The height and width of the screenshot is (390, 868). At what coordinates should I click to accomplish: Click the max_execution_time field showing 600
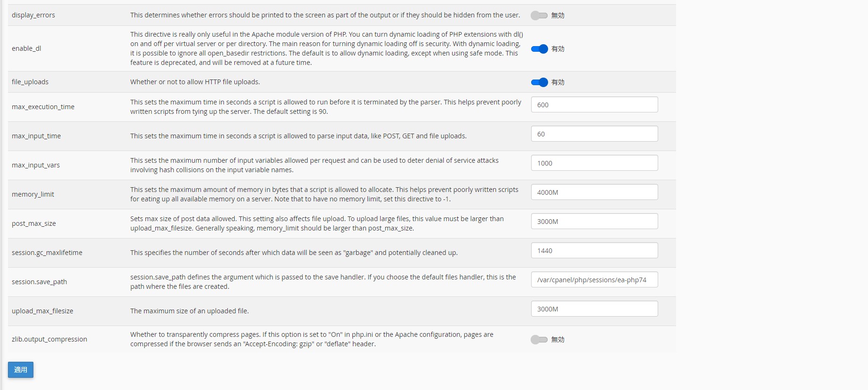point(594,104)
